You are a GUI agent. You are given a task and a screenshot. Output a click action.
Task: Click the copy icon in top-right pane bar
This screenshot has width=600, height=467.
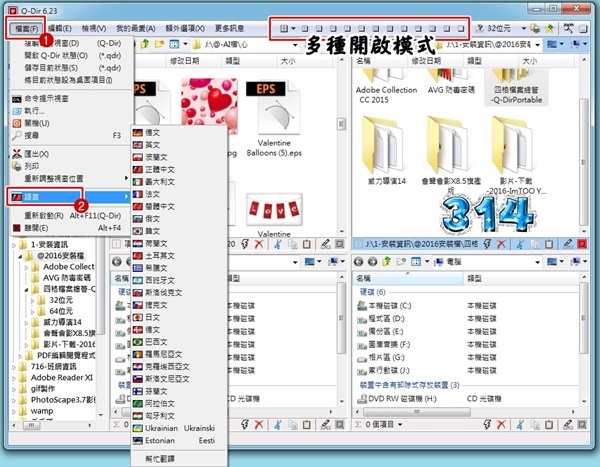(x=535, y=244)
